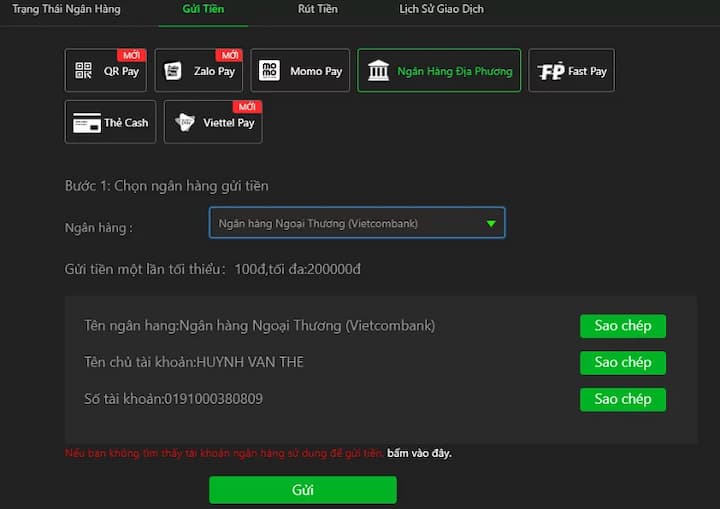720x509 pixels.
Task: Copy the bank name with Sao chép
Action: pyautogui.click(x=622, y=326)
